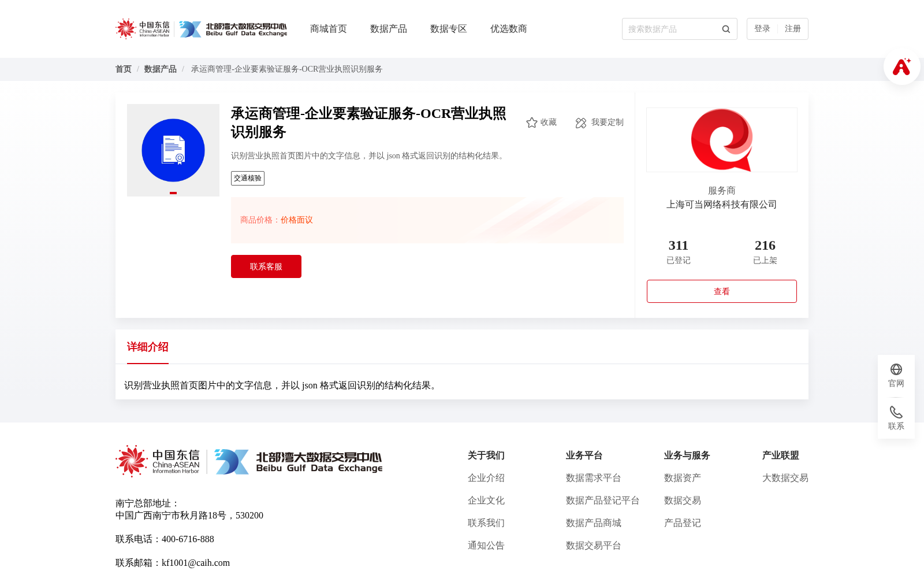Screen dimensions: 924x578
Task: Click the search magnifier icon
Action: pos(726,29)
